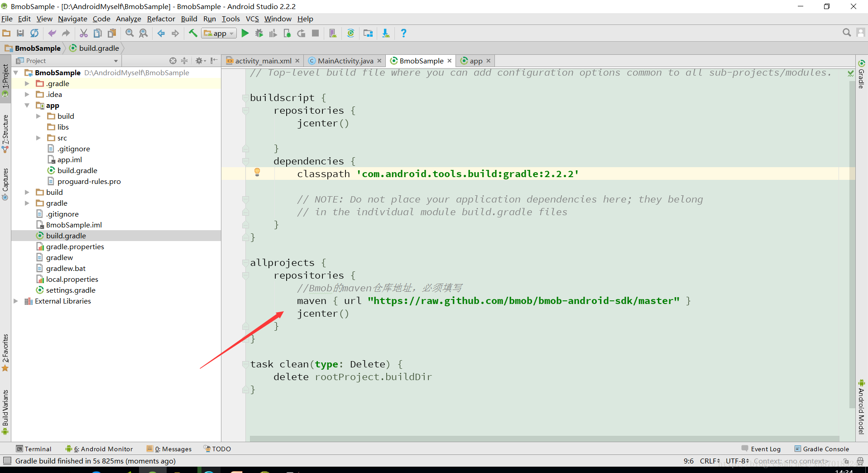Open the Refactor menu
Image resolution: width=868 pixels, height=473 pixels.
click(161, 19)
